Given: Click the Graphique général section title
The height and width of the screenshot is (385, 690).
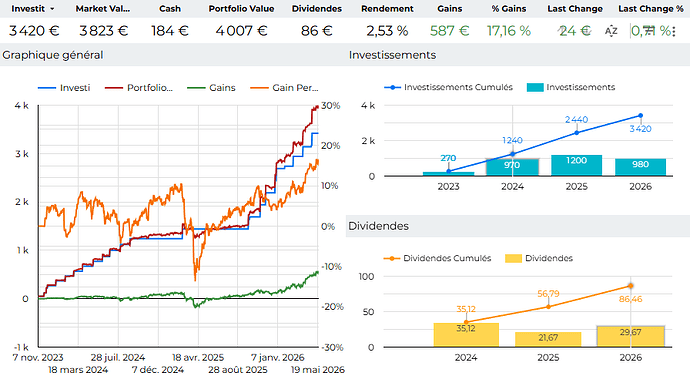Looking at the screenshot, I should 53,55.
